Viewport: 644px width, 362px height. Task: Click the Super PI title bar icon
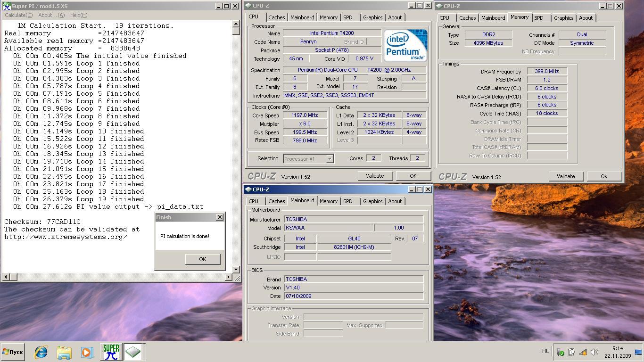coord(6,6)
